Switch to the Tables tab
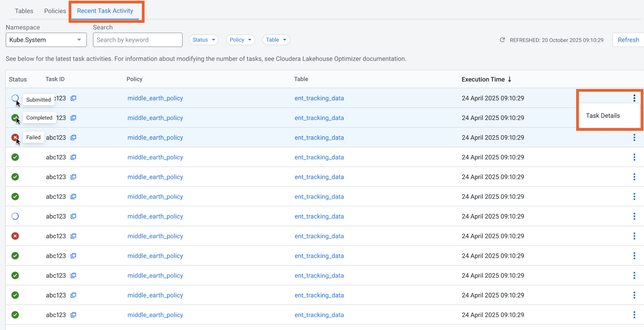This screenshot has width=644, height=330. click(x=24, y=11)
